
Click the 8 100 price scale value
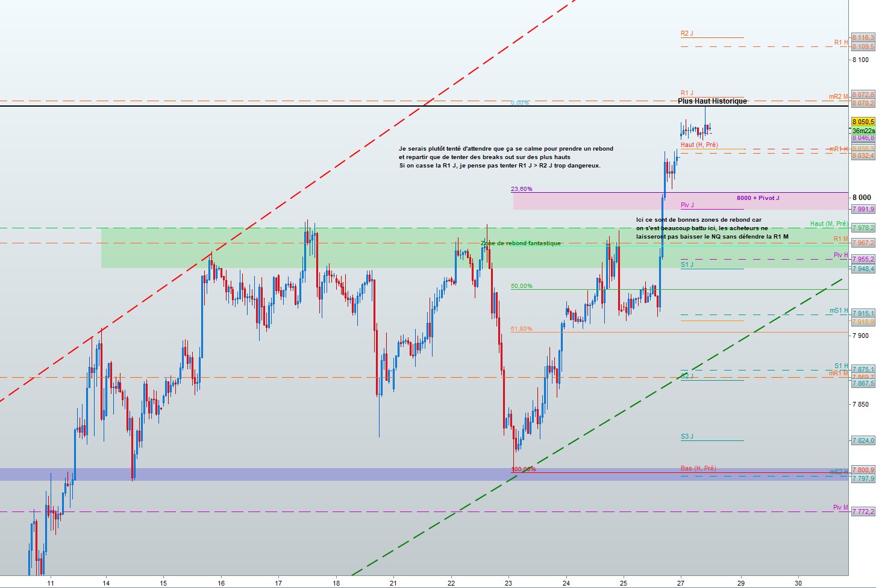[860, 60]
